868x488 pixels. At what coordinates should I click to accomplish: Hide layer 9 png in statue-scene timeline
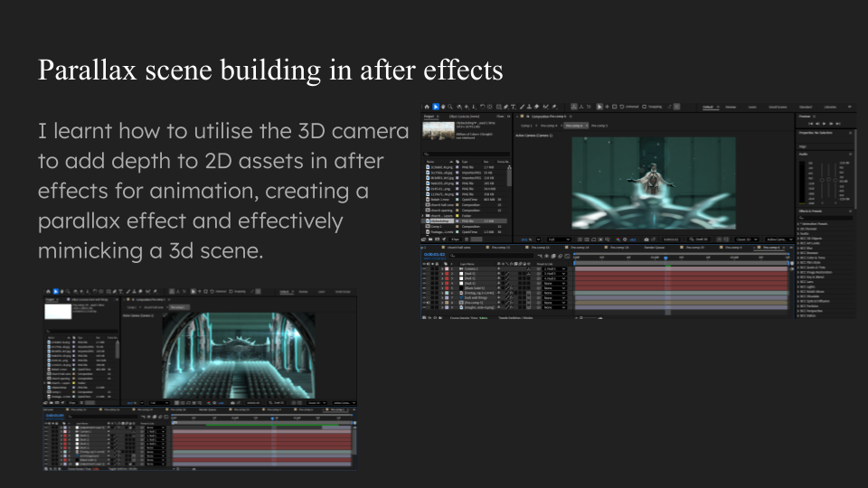coord(424,307)
